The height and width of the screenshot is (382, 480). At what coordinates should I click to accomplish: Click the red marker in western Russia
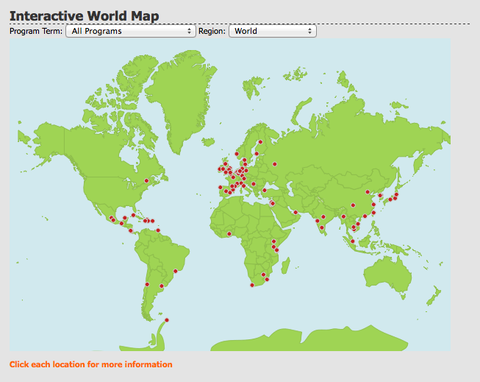(275, 164)
